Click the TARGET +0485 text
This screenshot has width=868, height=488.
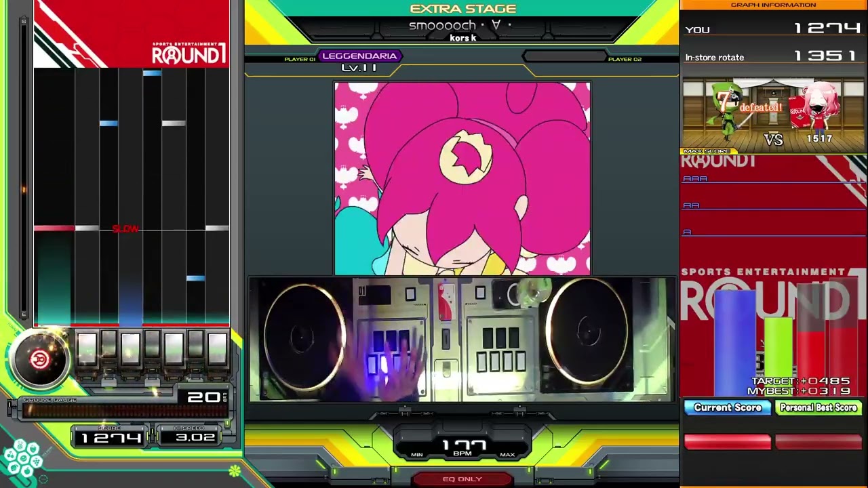800,382
